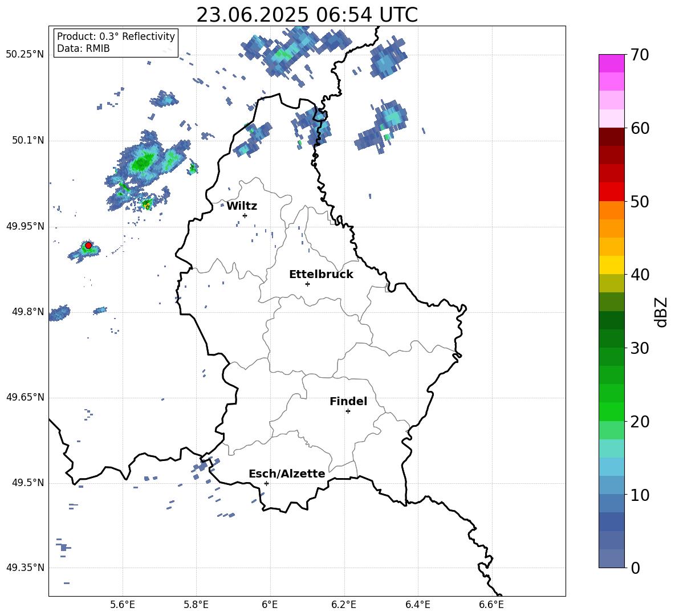Click the Findel location cross marker
The image size is (675, 616).
click(x=348, y=411)
